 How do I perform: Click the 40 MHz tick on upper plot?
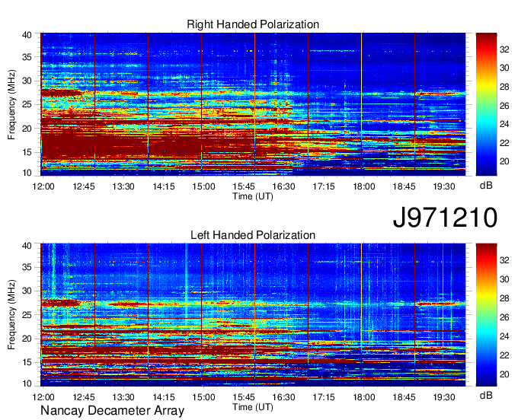pos(27,35)
